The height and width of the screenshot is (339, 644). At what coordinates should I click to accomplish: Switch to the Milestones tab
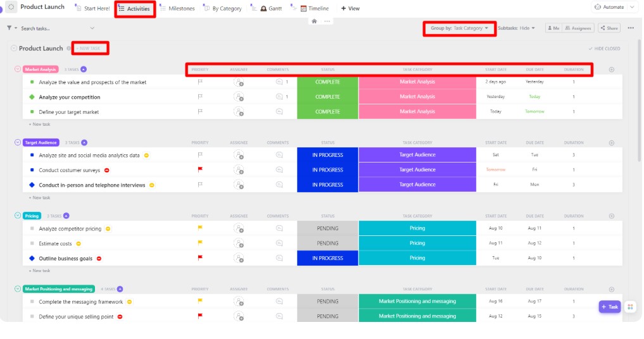click(x=177, y=8)
